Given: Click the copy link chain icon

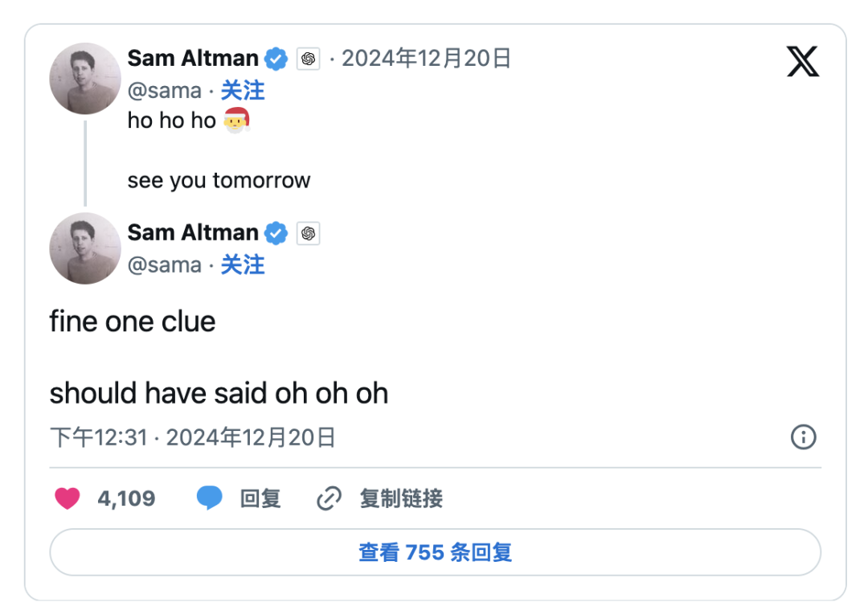Looking at the screenshot, I should (x=329, y=498).
